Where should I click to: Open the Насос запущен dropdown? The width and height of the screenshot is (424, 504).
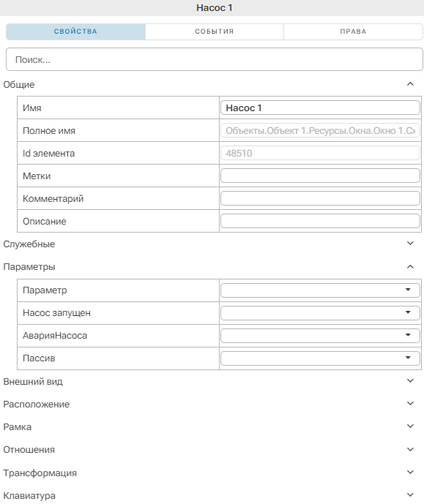[320, 313]
